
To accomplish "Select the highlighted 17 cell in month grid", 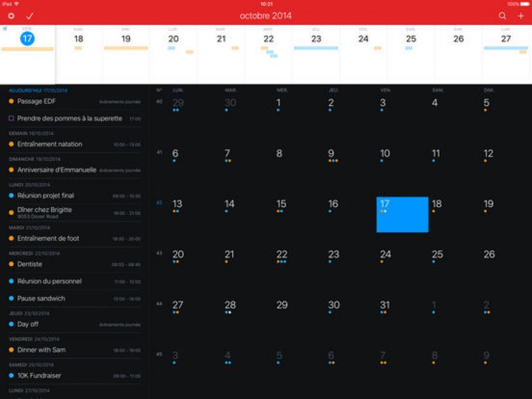I will pos(402,214).
